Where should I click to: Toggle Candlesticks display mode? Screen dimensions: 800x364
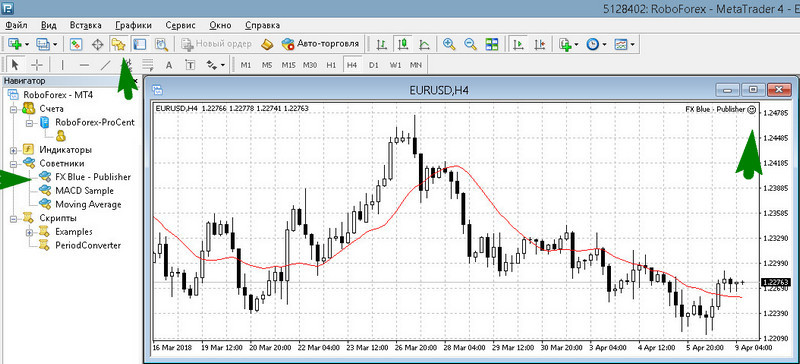click(x=403, y=44)
